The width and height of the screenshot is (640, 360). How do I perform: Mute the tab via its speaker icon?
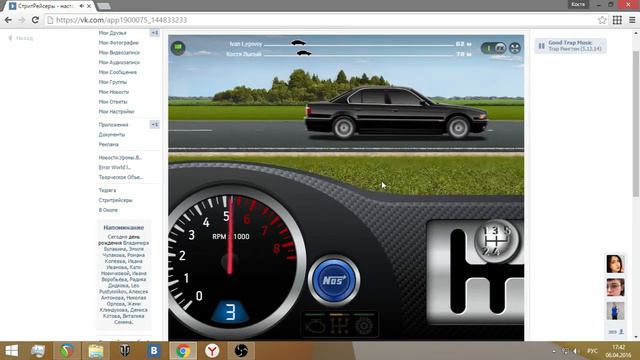[82, 6]
